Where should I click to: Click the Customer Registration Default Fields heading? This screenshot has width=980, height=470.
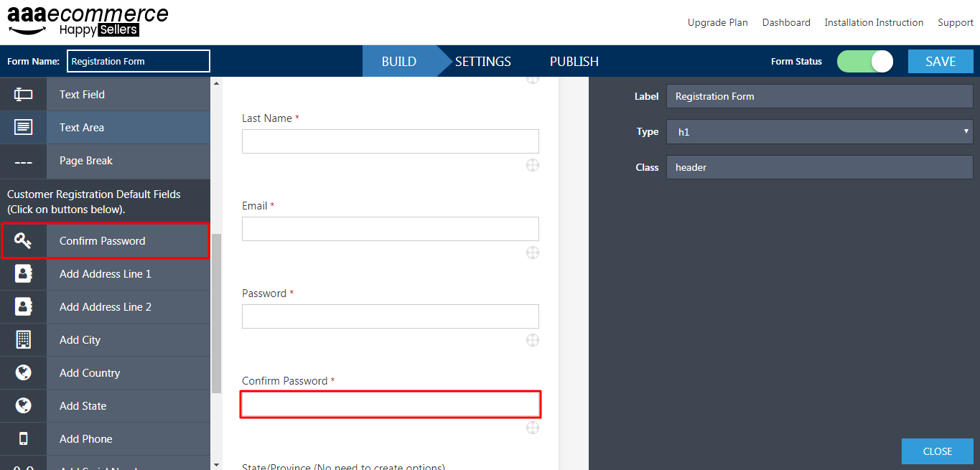coord(94,202)
